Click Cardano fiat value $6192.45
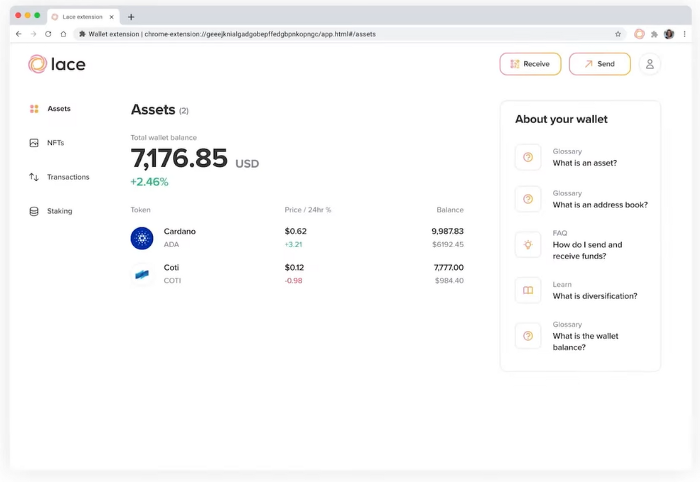This screenshot has height=482, width=700. 448,245
